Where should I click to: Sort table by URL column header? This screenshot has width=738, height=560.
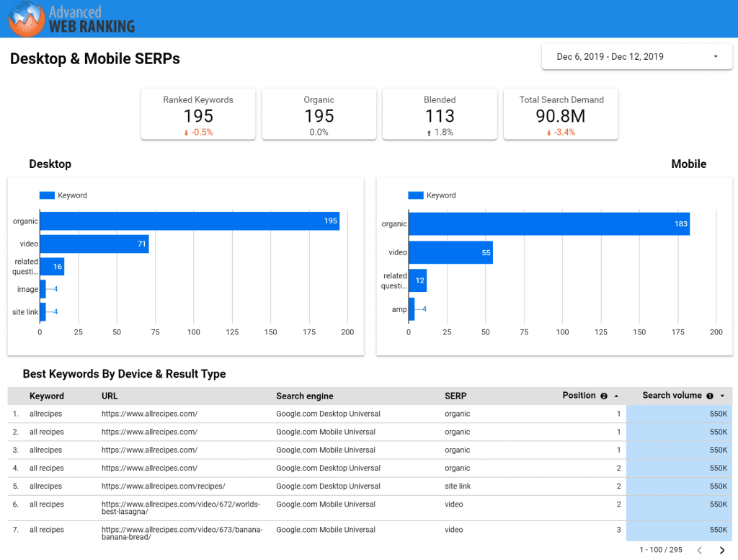click(x=110, y=396)
